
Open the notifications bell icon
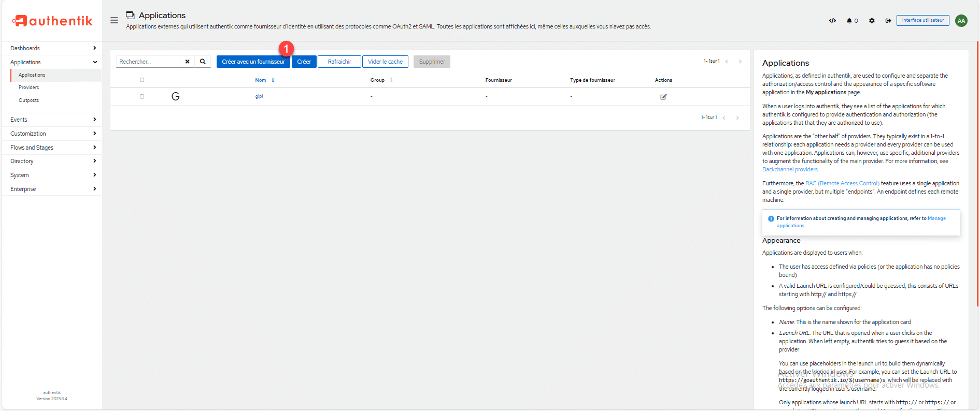pos(850,21)
